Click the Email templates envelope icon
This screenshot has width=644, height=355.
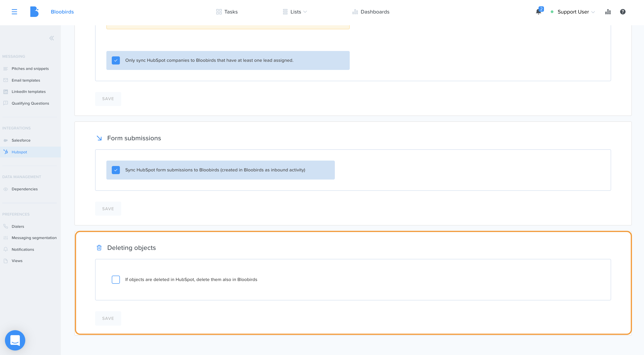[5, 80]
